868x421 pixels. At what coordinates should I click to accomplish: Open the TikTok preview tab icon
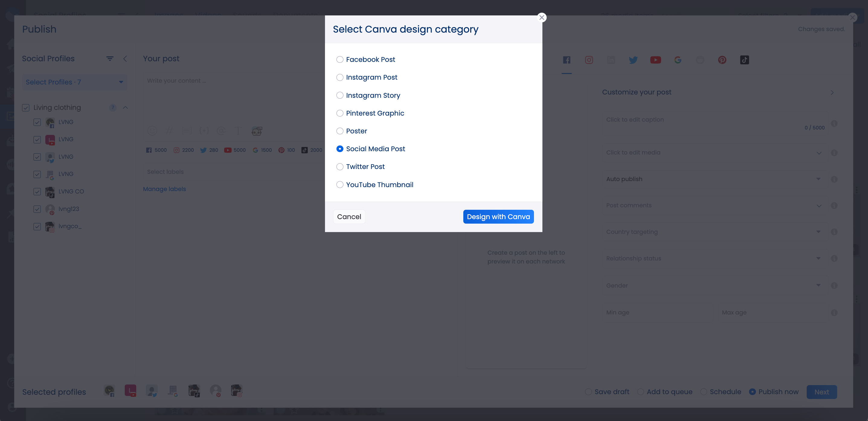pyautogui.click(x=744, y=60)
